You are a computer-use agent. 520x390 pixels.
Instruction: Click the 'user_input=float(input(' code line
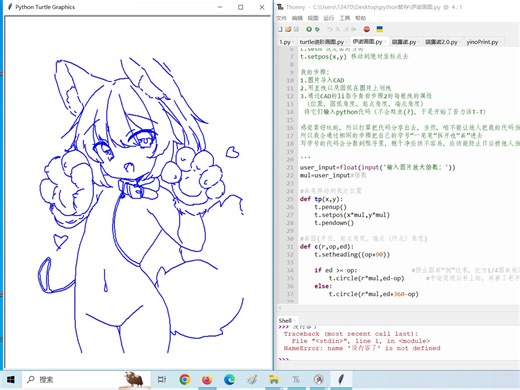377,167
